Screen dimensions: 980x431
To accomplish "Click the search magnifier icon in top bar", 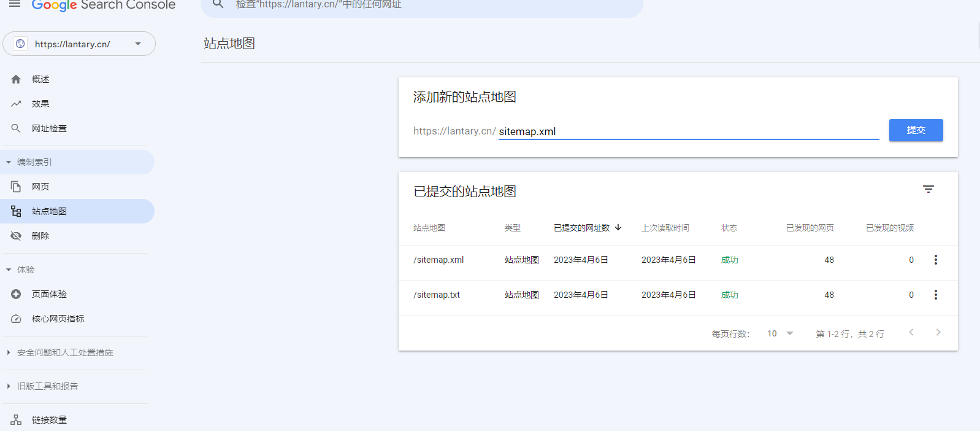I will tap(218, 5).
